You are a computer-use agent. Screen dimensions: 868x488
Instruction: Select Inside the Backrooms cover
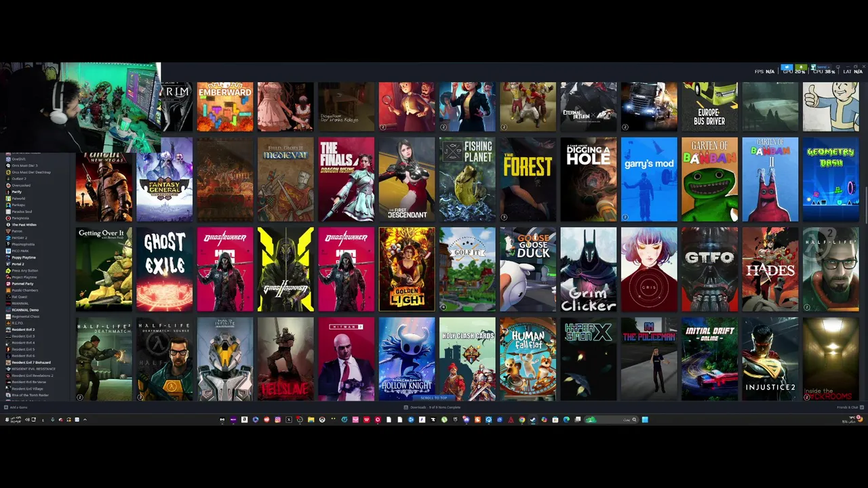pos(831,359)
